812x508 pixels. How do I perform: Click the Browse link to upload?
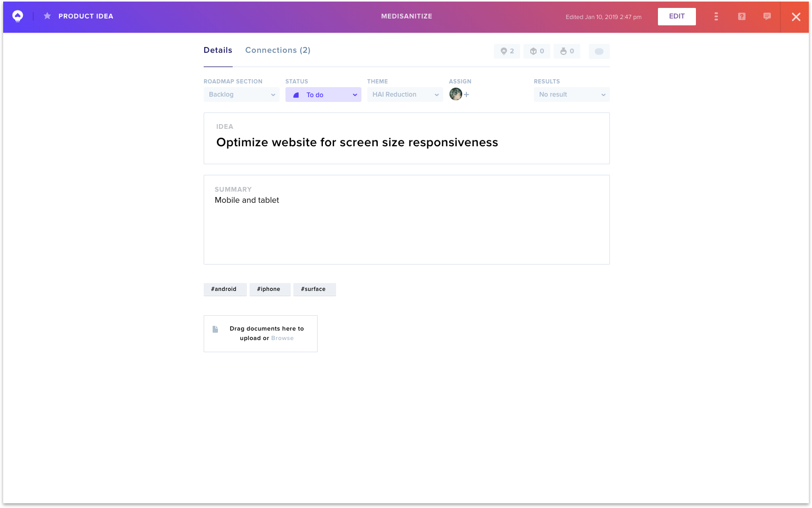282,338
